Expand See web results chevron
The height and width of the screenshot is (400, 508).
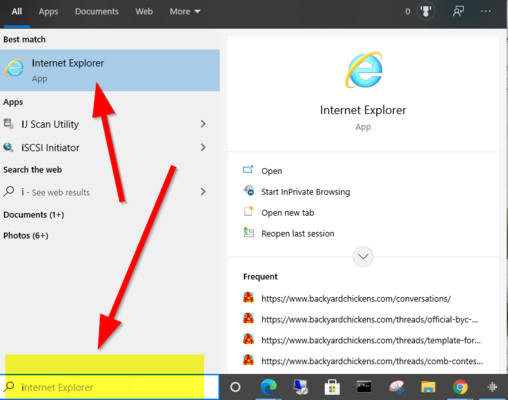[203, 191]
